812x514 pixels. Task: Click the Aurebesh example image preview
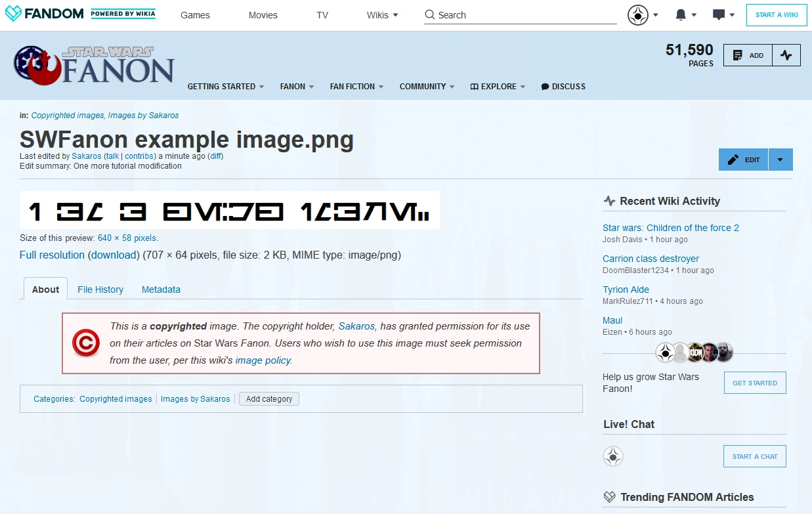pos(230,210)
